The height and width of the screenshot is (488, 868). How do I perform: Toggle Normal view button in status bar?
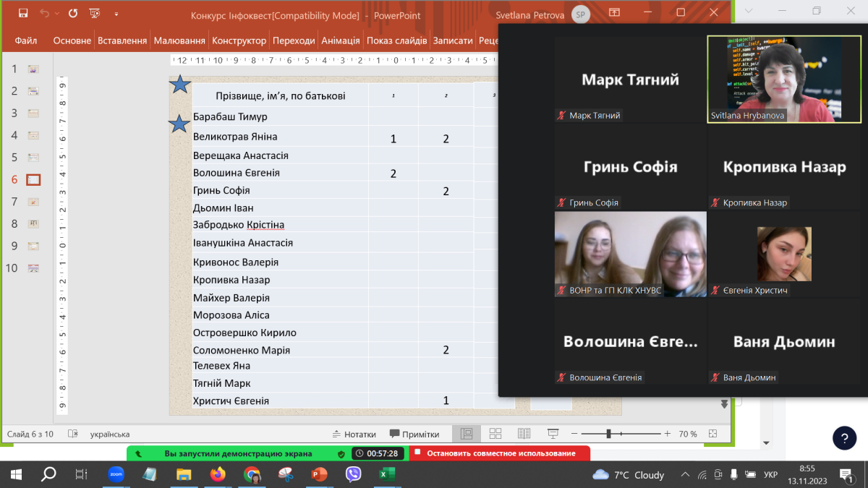[x=467, y=434]
